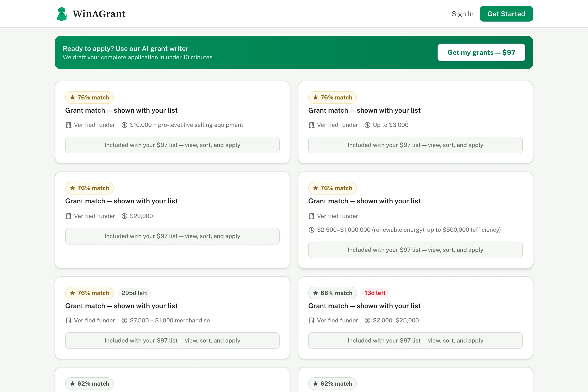Click dollar icon beside $10,000 + pro-level equipment
Screen dimensions: 588x392
tap(124, 125)
